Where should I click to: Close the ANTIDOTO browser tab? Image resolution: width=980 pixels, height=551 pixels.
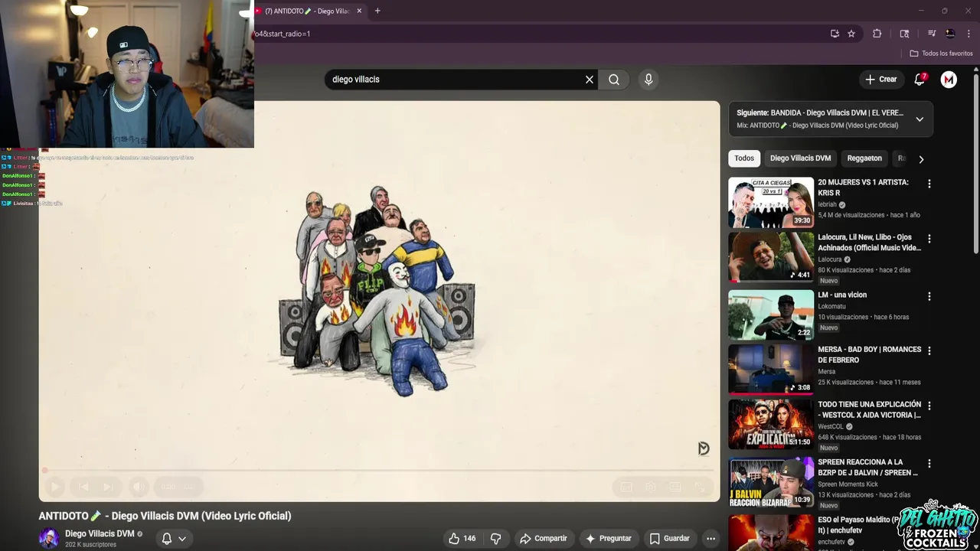coord(359,11)
